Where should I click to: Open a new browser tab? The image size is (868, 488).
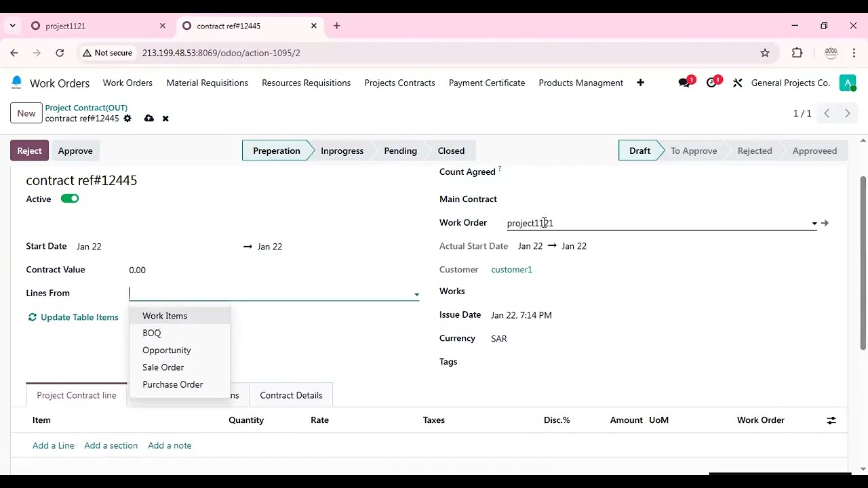click(x=336, y=26)
